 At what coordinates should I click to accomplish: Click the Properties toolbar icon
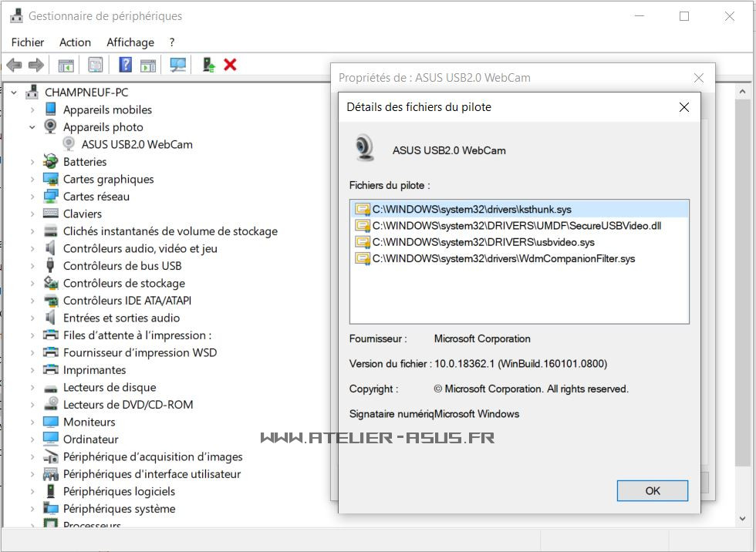tap(95, 65)
